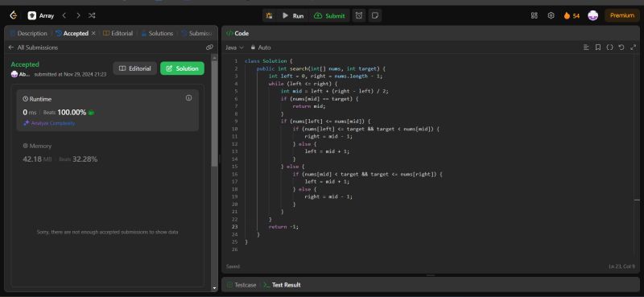This screenshot has height=297, width=644.
Task: Switch to the Submissions tab
Action: 196,33
